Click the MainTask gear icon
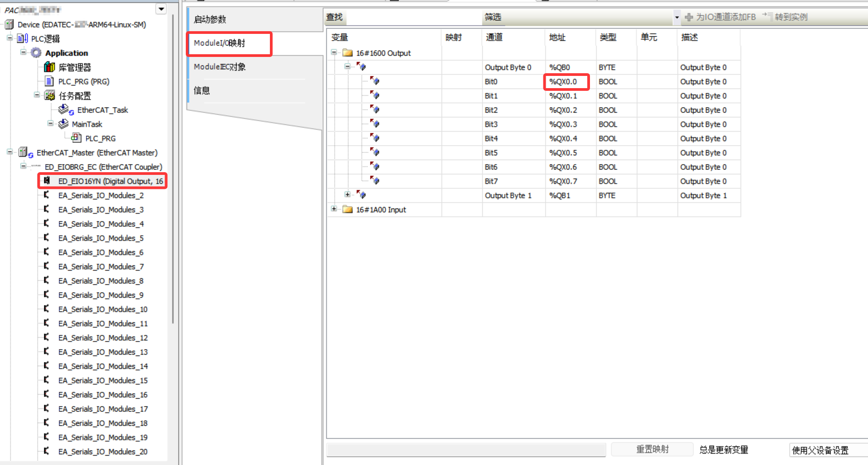 point(63,124)
